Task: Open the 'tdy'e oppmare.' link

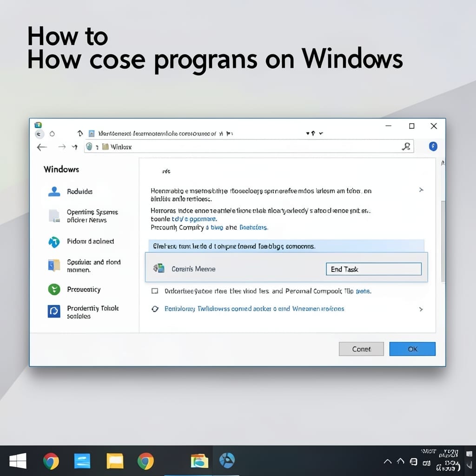Action: 194,219
